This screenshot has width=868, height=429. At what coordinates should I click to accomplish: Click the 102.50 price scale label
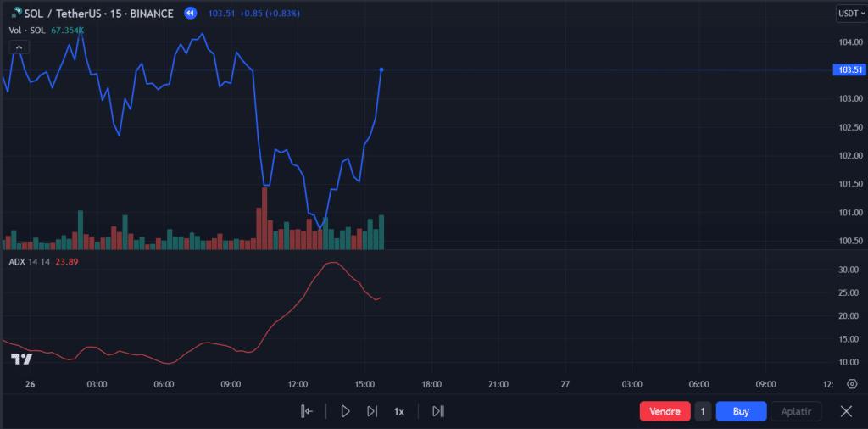pyautogui.click(x=850, y=127)
